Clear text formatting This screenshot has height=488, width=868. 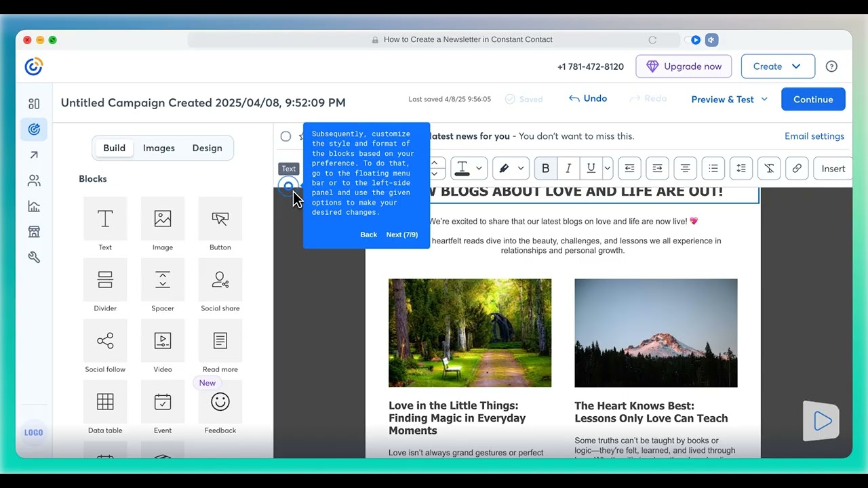tap(769, 168)
